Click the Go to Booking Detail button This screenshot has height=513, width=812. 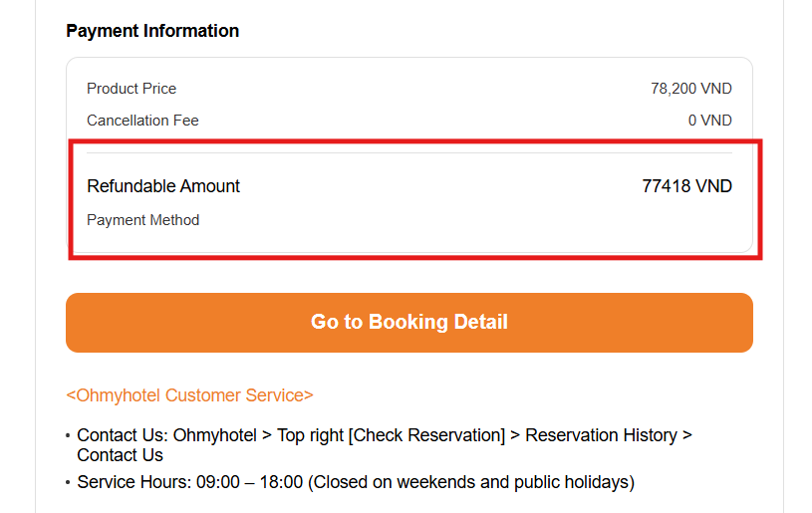408,322
